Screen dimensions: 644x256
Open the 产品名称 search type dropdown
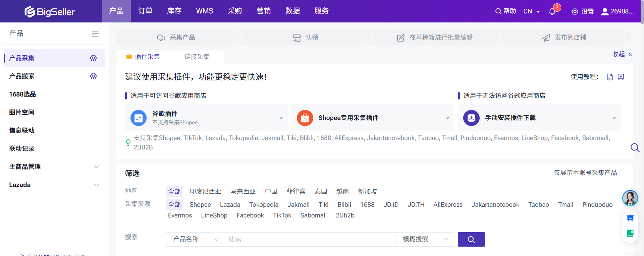click(195, 239)
